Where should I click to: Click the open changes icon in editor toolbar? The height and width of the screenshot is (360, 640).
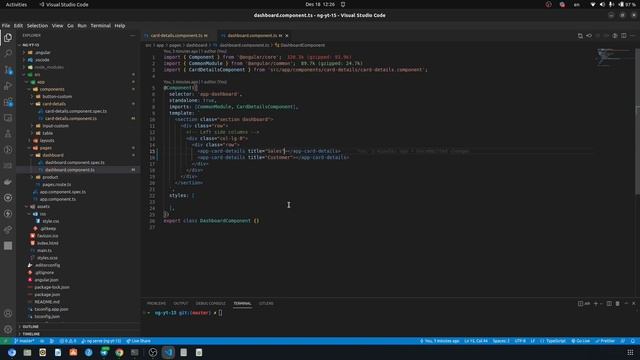[x=580, y=36]
